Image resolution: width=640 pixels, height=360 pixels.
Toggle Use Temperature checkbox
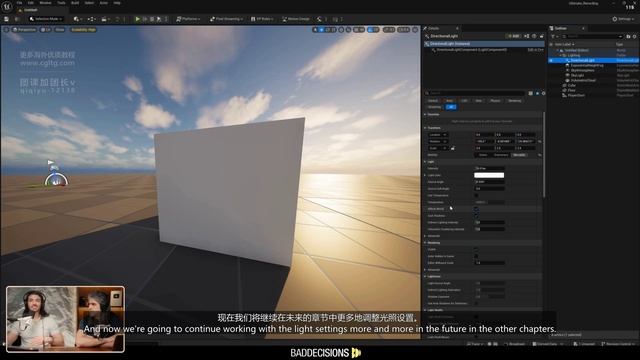[x=476, y=196]
